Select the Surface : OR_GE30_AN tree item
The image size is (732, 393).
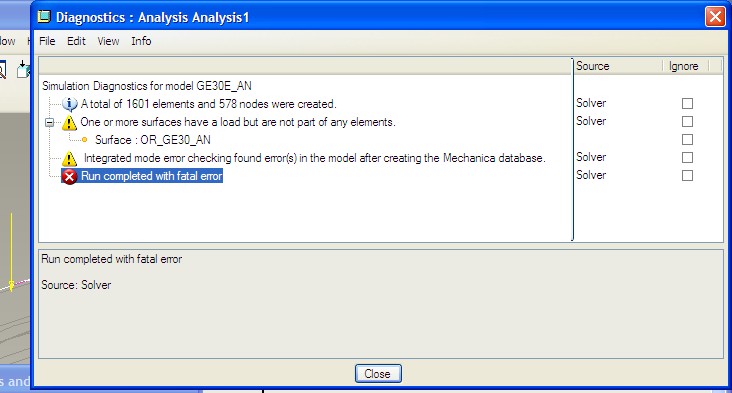point(153,140)
